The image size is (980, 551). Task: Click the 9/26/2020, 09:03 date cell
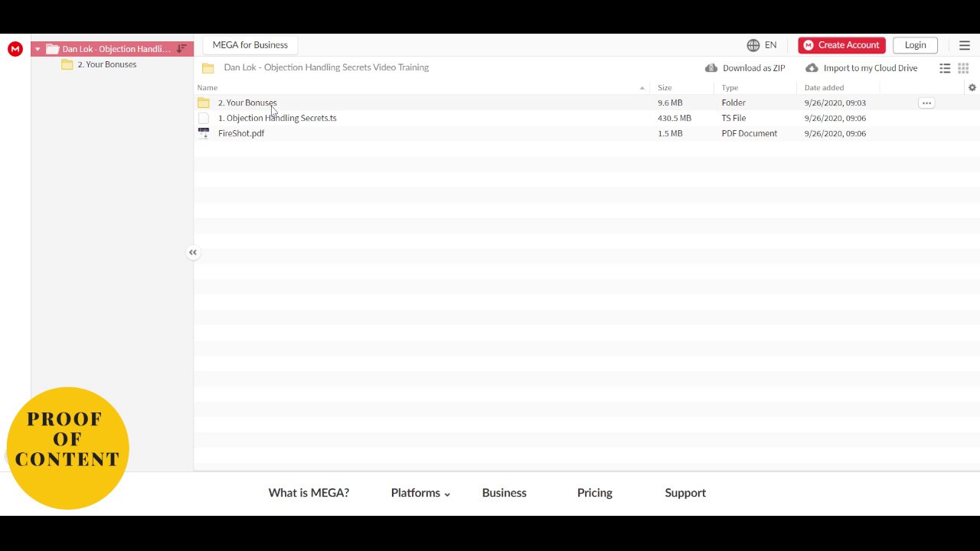[x=835, y=103]
